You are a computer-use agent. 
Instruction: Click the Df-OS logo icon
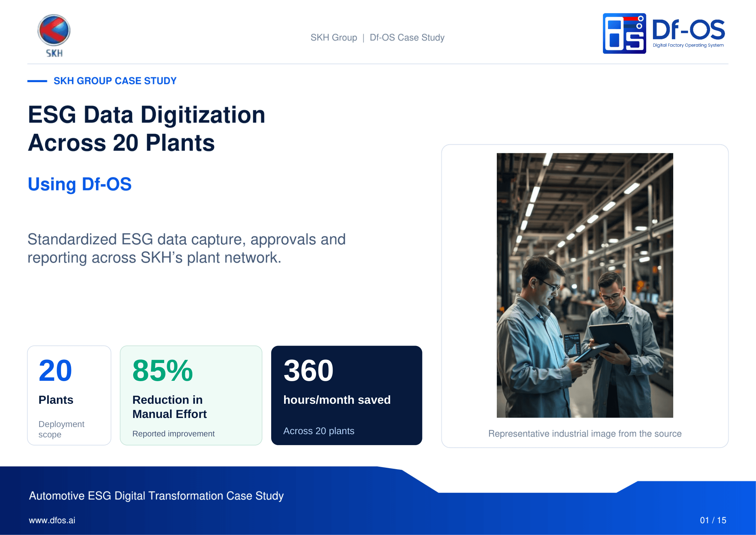tap(624, 33)
